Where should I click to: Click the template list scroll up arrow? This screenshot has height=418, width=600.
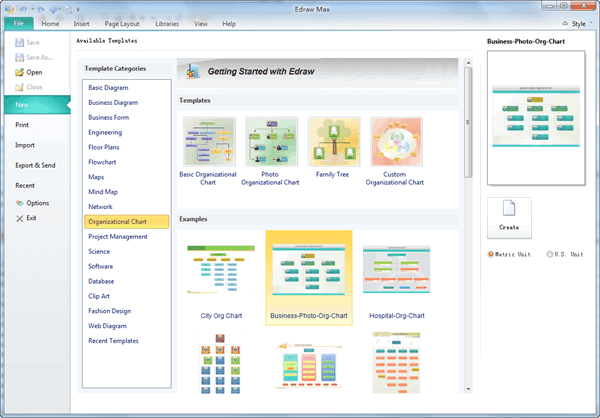point(468,63)
